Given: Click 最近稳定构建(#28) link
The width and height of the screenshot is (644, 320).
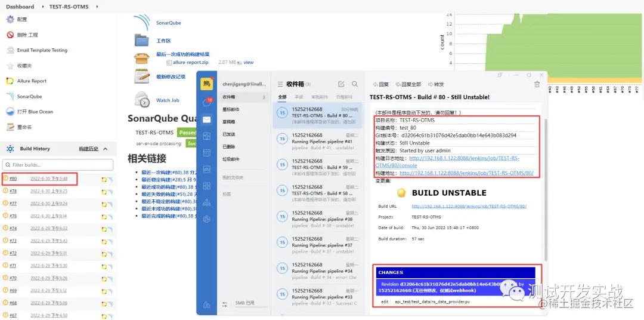Looking at the screenshot, I should click(169, 180).
